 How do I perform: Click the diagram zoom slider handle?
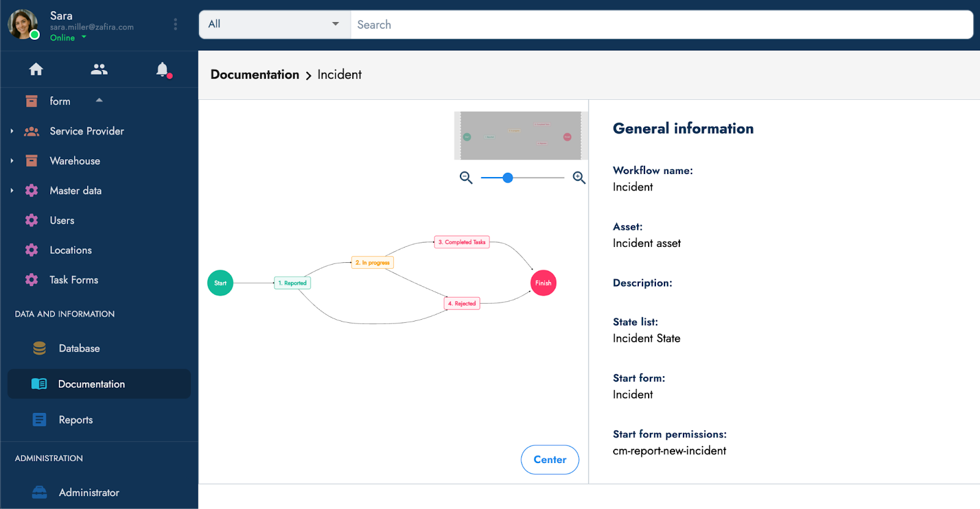508,178
